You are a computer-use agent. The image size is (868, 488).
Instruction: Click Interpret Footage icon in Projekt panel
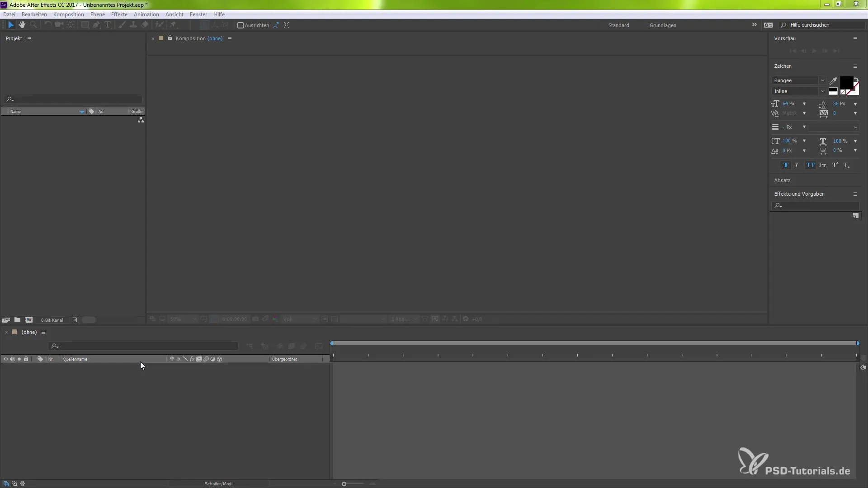coord(6,320)
